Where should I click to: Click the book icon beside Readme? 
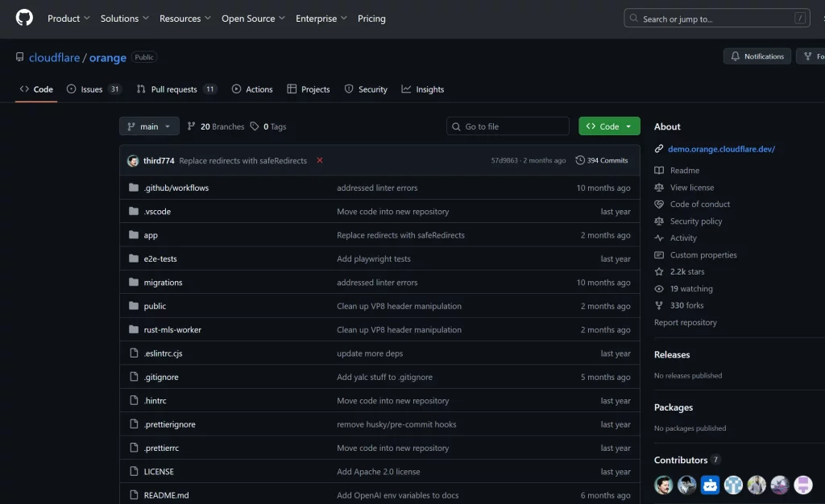coord(659,170)
